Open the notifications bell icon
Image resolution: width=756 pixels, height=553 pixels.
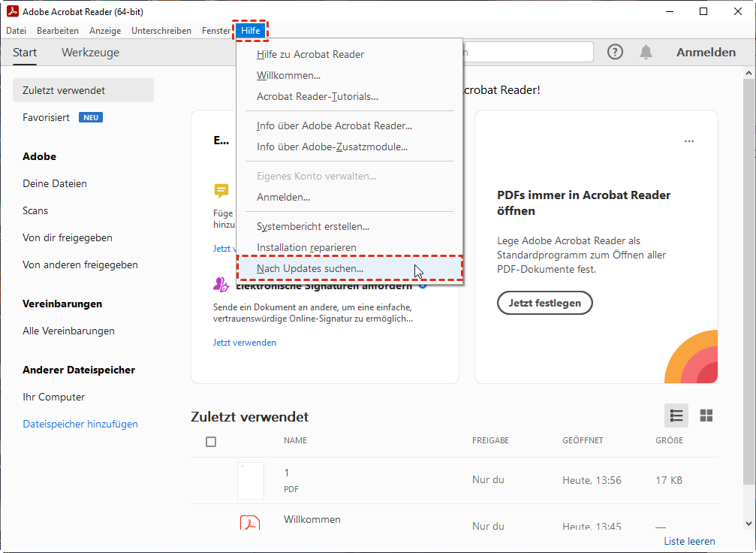[x=646, y=52]
